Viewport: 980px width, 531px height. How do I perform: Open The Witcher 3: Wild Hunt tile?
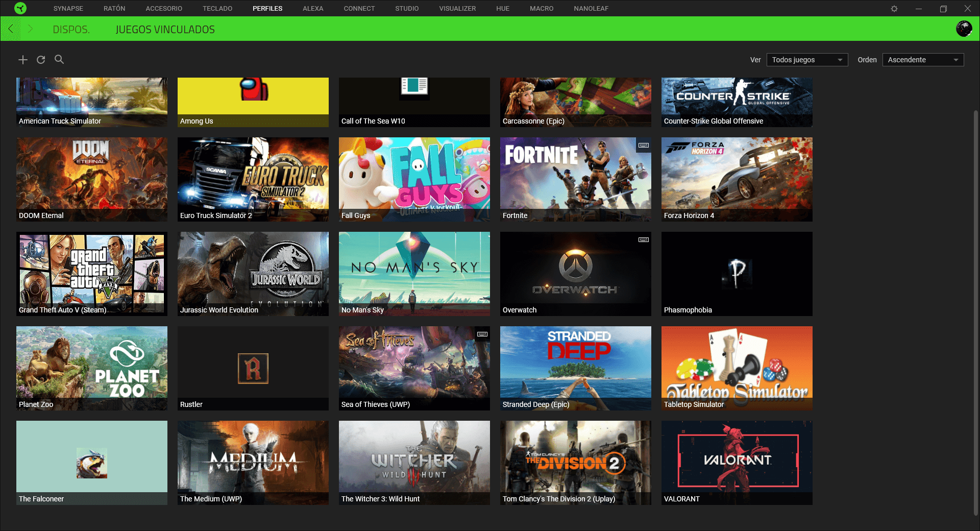pos(414,463)
